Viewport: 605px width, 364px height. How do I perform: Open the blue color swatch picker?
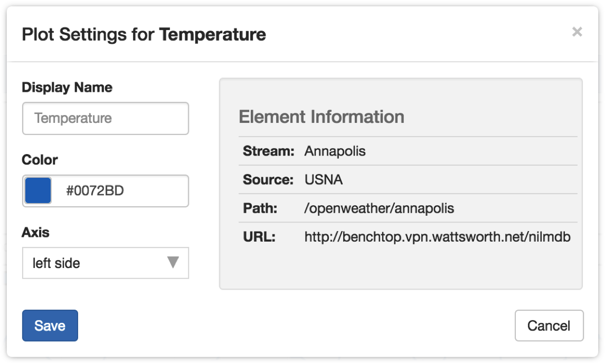click(x=38, y=190)
